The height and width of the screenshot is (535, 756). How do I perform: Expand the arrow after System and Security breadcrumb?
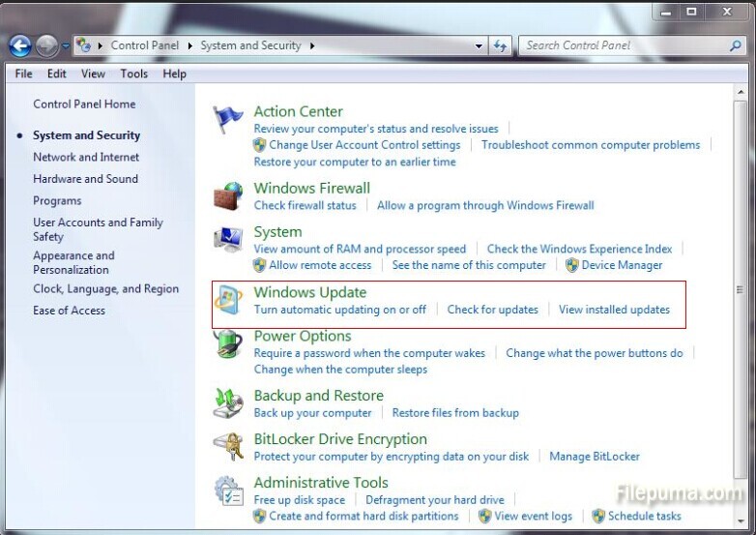[x=312, y=45]
